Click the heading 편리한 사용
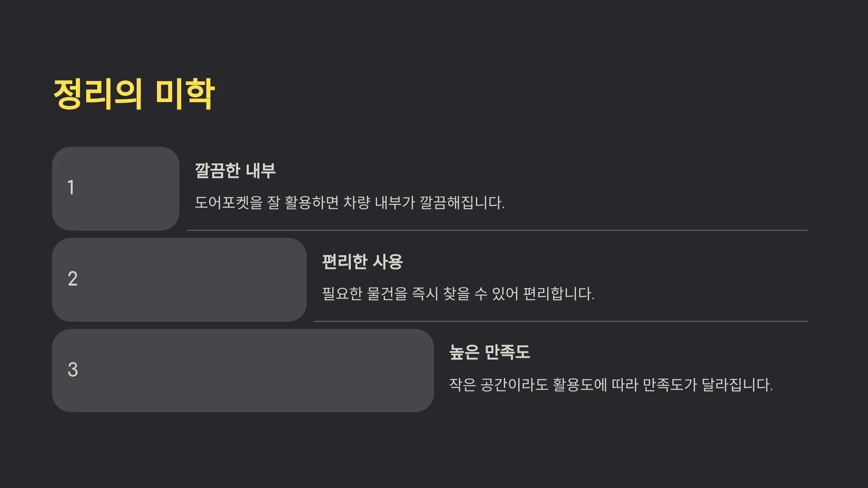Viewport: 868px width, 488px height. pyautogui.click(x=362, y=262)
